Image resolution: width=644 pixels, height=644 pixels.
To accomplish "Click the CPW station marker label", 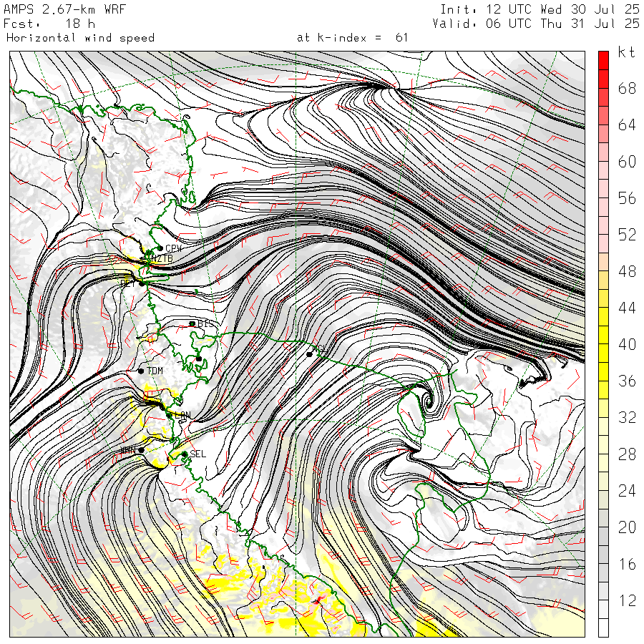I will pyautogui.click(x=173, y=248).
